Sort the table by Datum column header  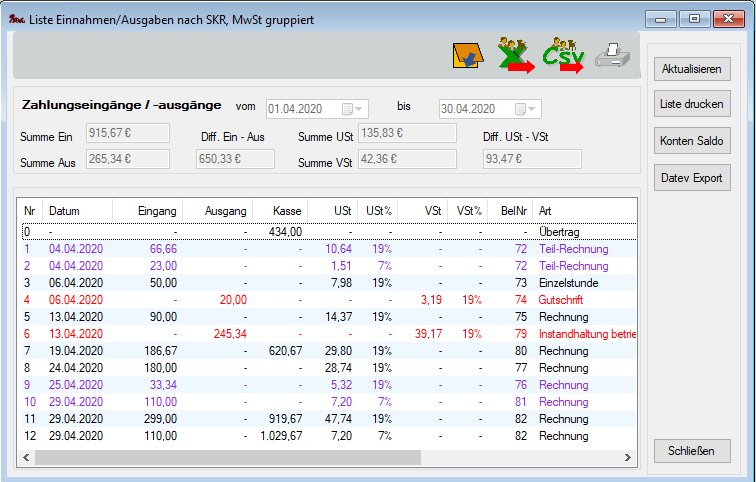(64, 211)
